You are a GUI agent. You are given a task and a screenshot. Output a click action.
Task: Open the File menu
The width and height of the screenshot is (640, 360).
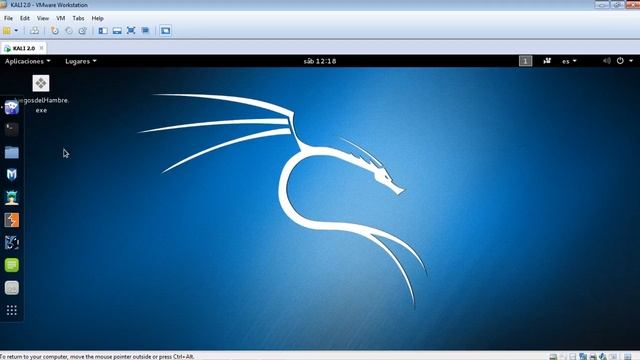point(8,18)
